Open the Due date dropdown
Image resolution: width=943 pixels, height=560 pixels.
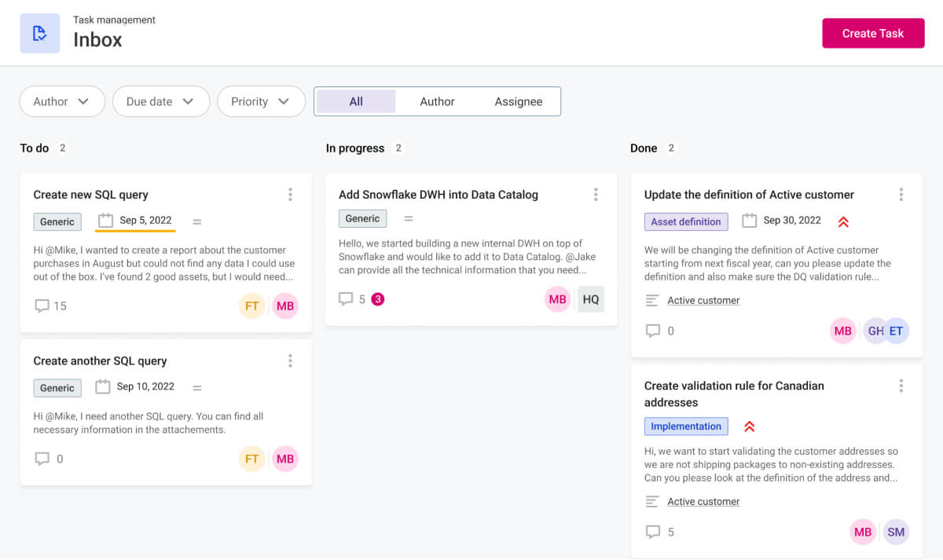160,101
